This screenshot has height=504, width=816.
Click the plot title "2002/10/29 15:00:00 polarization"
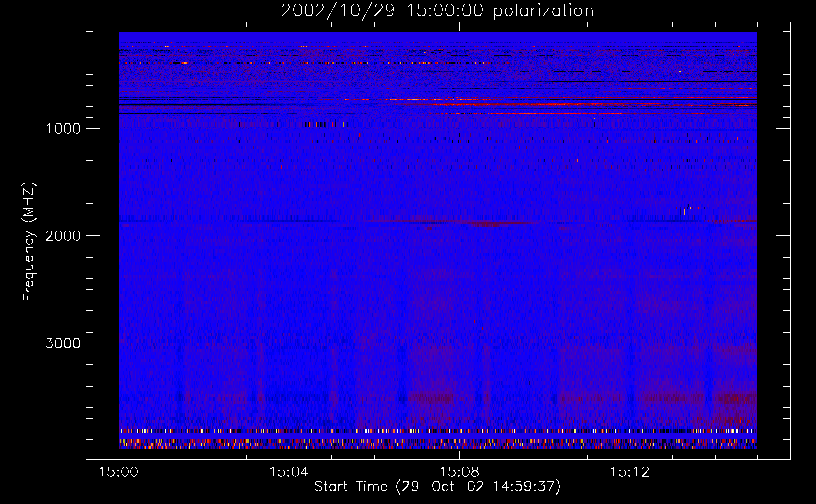click(x=437, y=11)
